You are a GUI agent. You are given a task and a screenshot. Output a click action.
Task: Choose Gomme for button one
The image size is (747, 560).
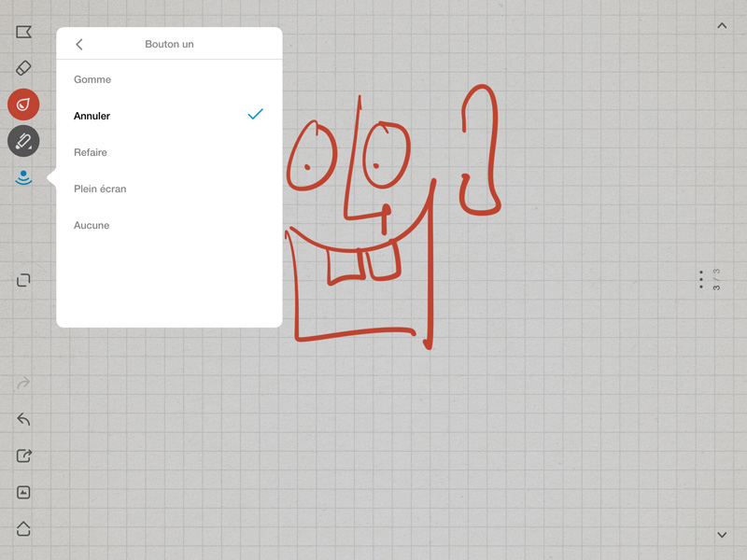(x=169, y=79)
